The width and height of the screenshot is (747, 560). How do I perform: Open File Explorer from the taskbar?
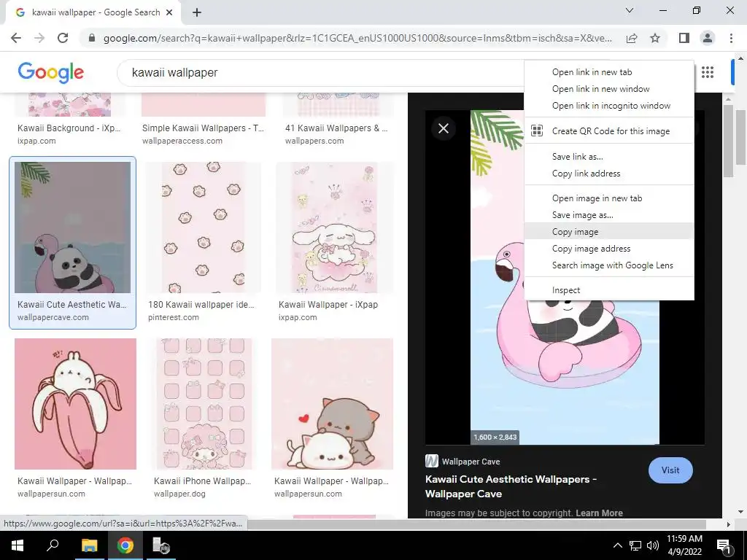(89, 545)
